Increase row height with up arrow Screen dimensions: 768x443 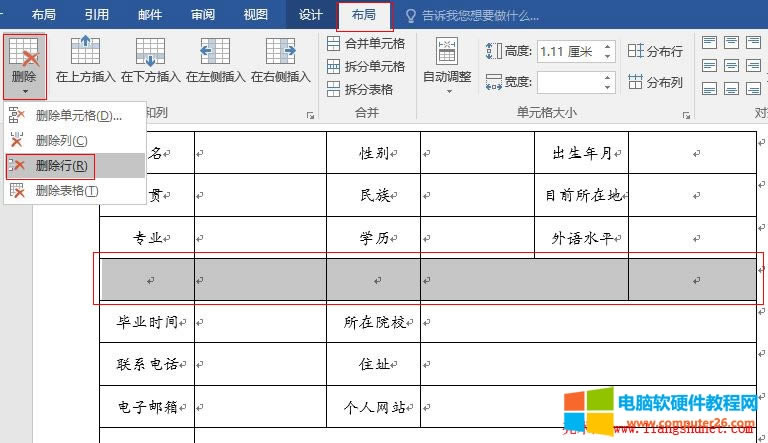607,47
